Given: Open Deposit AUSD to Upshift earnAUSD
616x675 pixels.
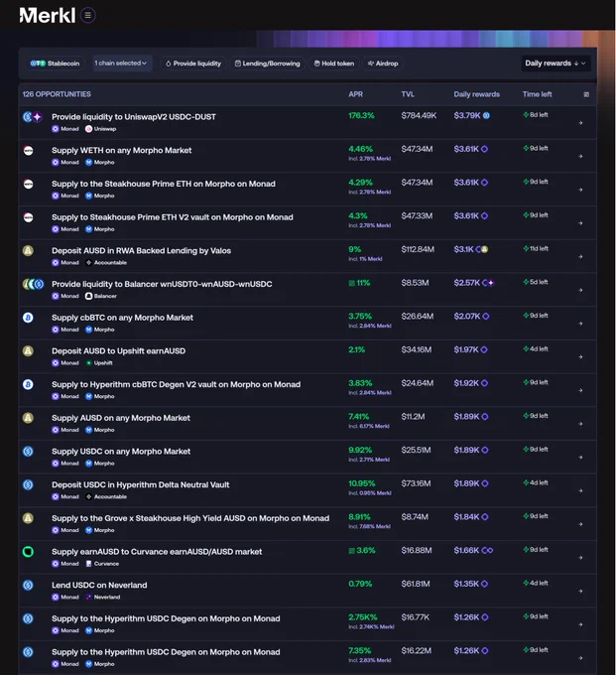Looking at the screenshot, I should (x=119, y=350).
